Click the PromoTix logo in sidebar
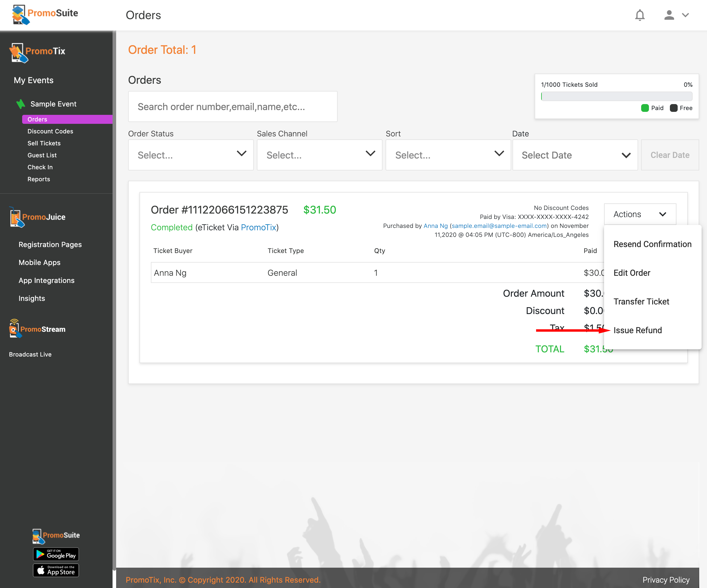Image resolution: width=707 pixels, height=588 pixels. 37,52
